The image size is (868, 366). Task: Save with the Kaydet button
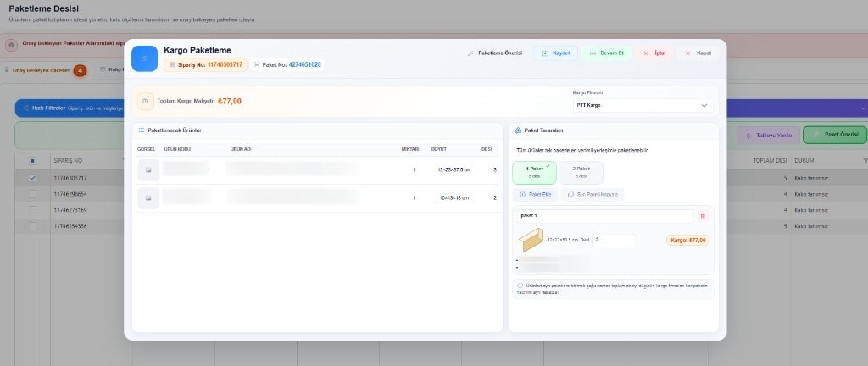(x=556, y=53)
